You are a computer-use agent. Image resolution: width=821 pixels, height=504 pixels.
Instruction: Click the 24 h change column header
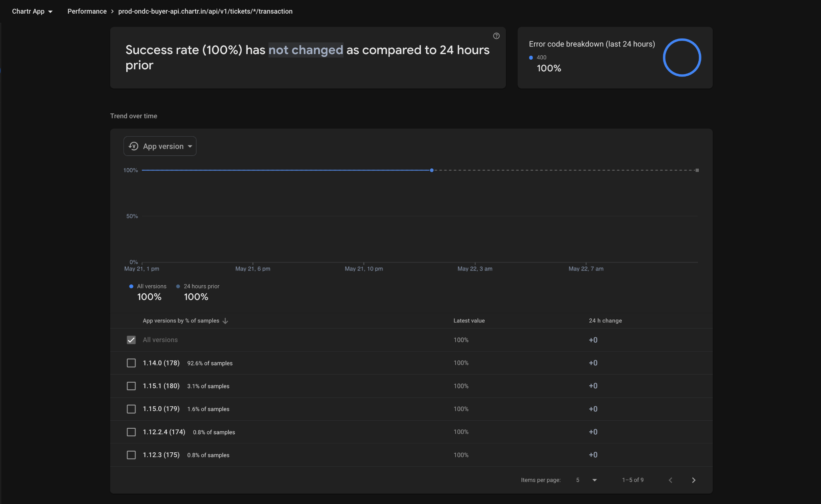(605, 321)
